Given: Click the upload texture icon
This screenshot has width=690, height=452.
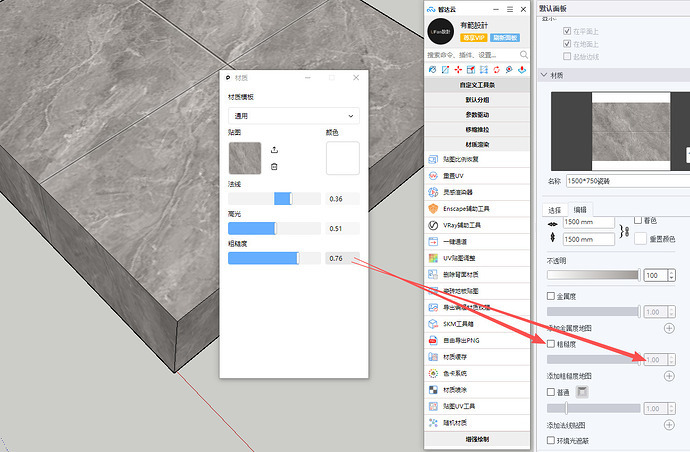Looking at the screenshot, I should click(x=275, y=149).
